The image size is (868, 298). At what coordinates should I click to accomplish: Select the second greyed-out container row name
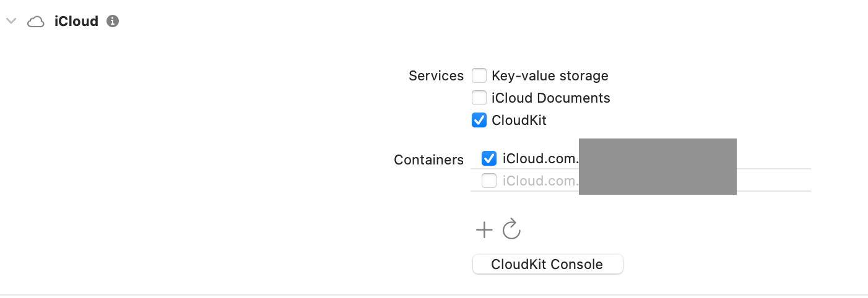coord(540,181)
